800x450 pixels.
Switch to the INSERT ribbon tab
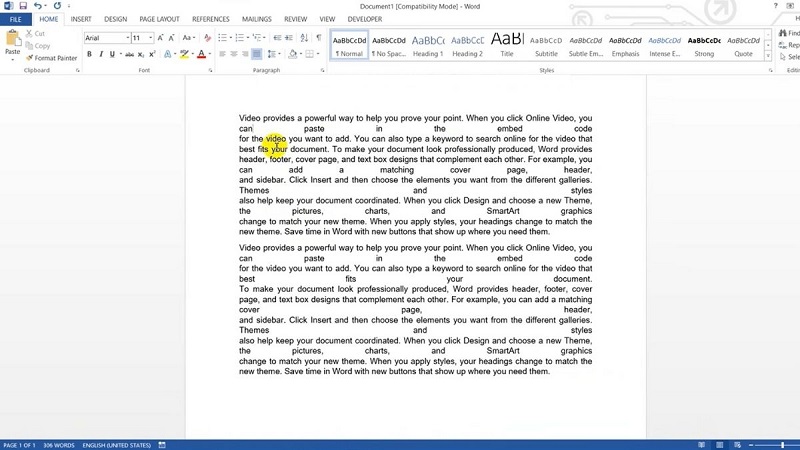pyautogui.click(x=81, y=19)
